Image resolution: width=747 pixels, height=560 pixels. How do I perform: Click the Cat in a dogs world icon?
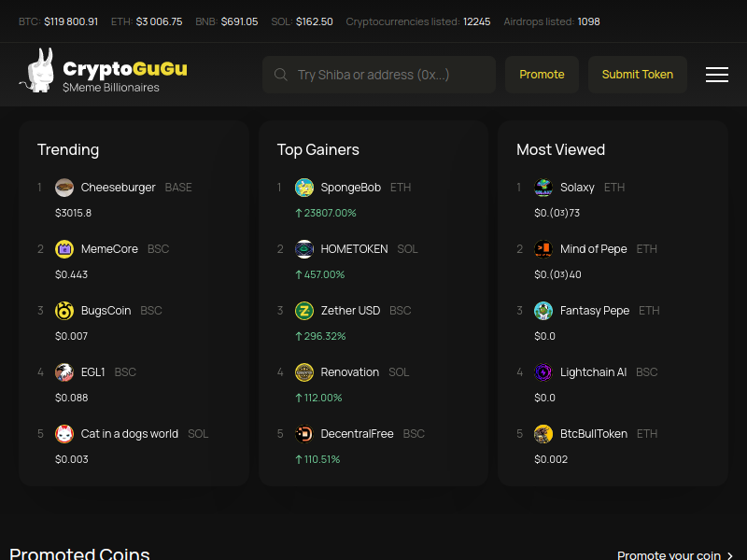(x=64, y=434)
